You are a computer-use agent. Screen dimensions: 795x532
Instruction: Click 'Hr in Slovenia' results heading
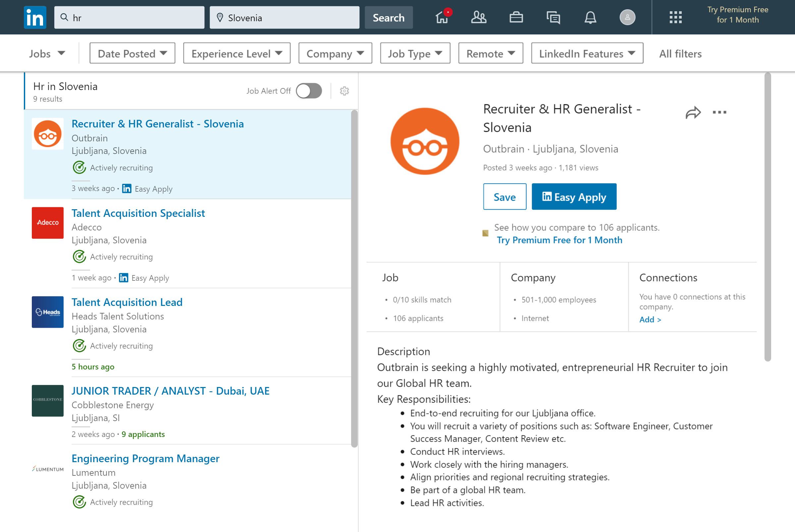tap(65, 86)
